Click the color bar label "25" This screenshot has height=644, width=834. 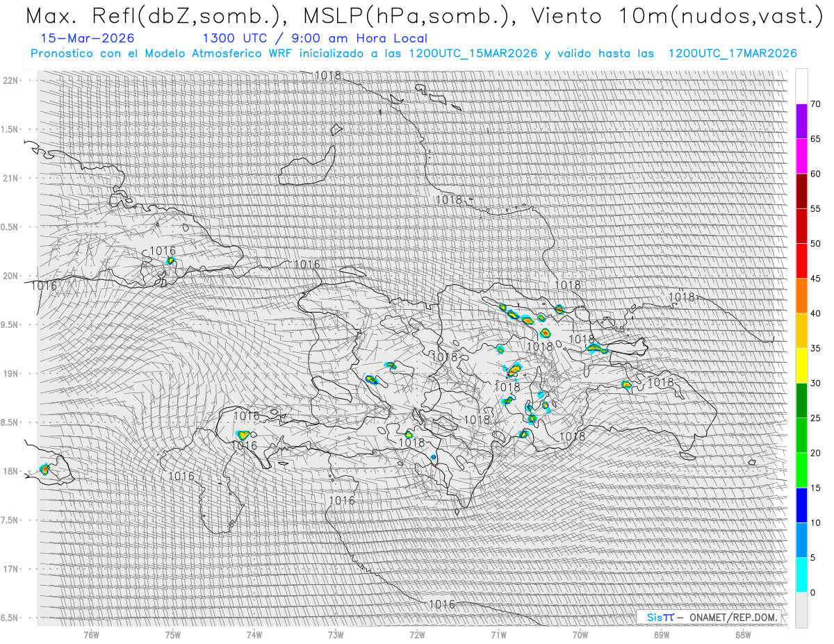[815, 418]
